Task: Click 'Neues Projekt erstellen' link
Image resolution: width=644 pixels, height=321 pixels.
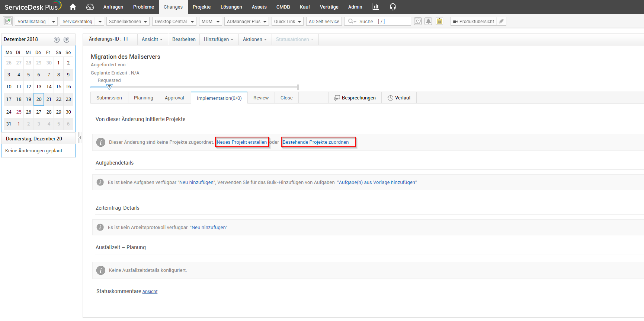Action: point(242,142)
